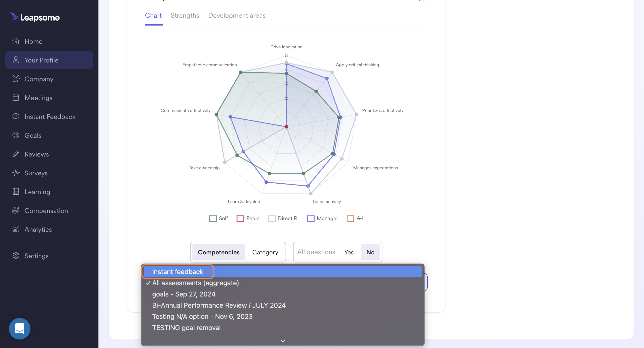Select Category view toggle
This screenshot has height=348, width=644.
(x=265, y=252)
